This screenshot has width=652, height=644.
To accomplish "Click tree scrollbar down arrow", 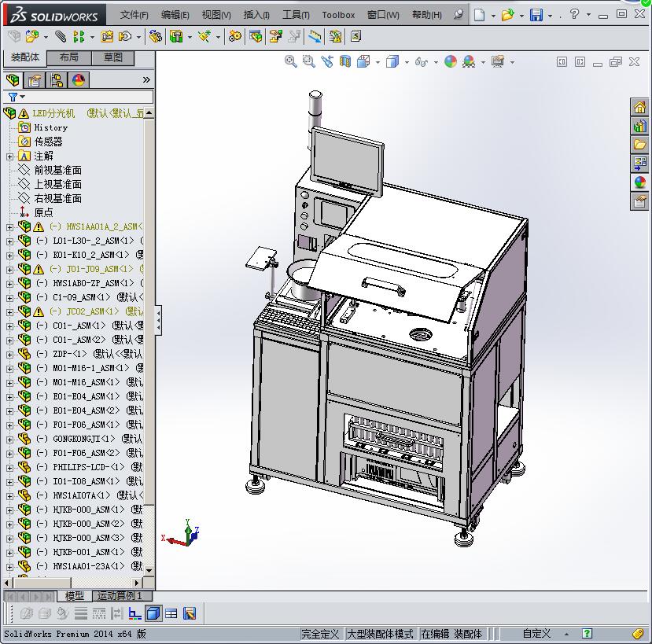I will point(149,570).
